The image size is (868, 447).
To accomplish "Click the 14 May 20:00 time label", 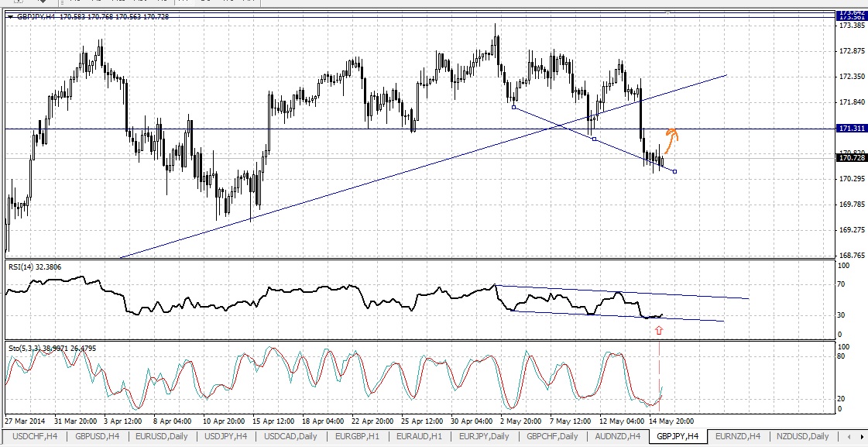I will [671, 421].
